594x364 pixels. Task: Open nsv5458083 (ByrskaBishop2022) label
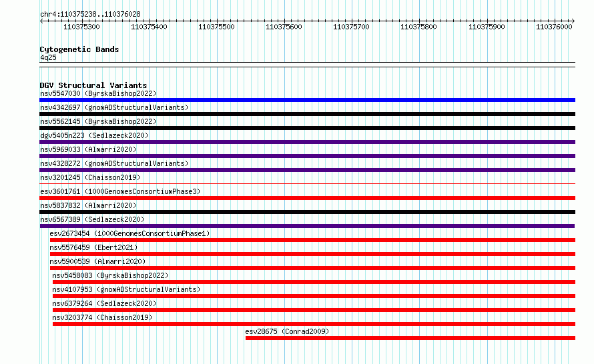tap(110, 275)
